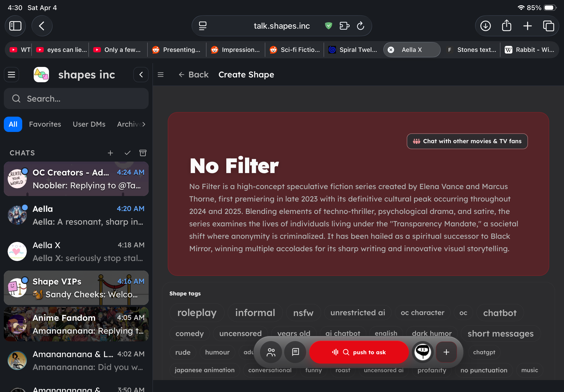Expand more chat filters after Archive
The height and width of the screenshot is (392, 564).
click(144, 124)
